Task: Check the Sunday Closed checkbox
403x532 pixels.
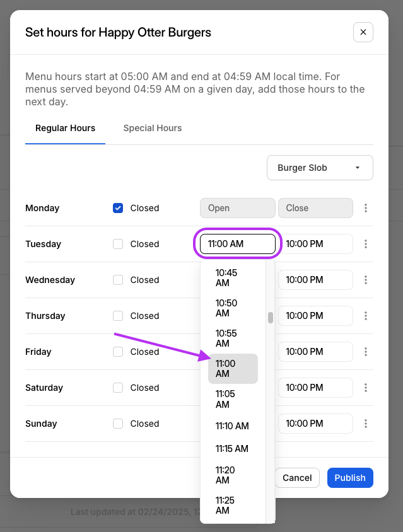Action: click(x=118, y=424)
